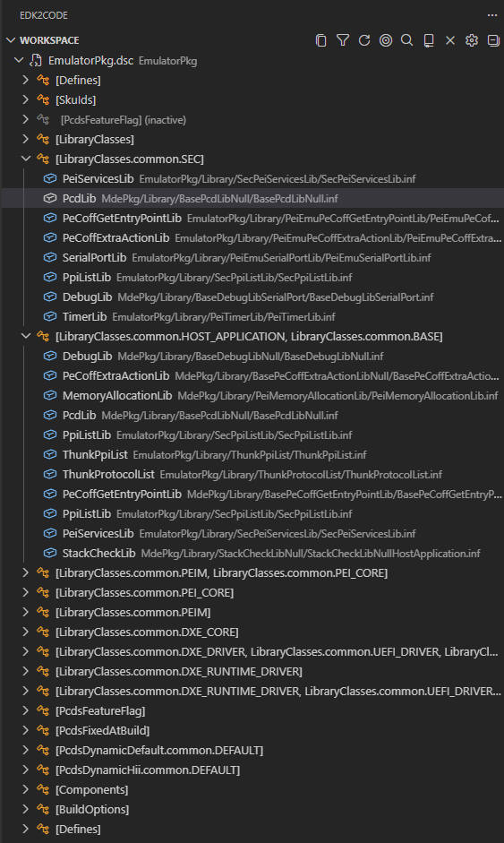Open the filter funnel icon
This screenshot has height=843, width=504.
click(343, 40)
